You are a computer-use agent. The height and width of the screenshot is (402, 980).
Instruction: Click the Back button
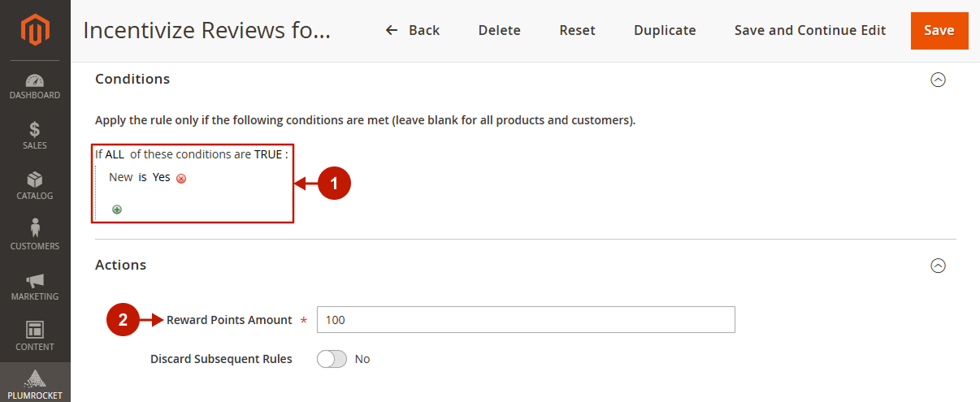coord(413,30)
